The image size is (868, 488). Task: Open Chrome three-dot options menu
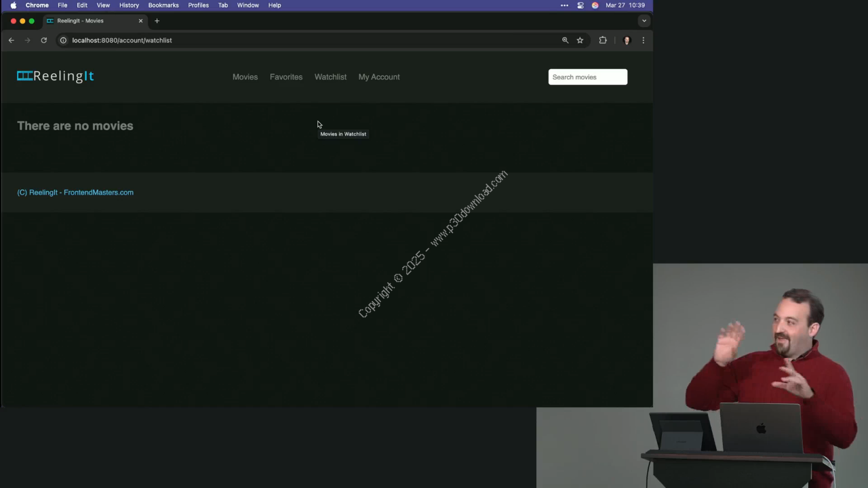(643, 40)
